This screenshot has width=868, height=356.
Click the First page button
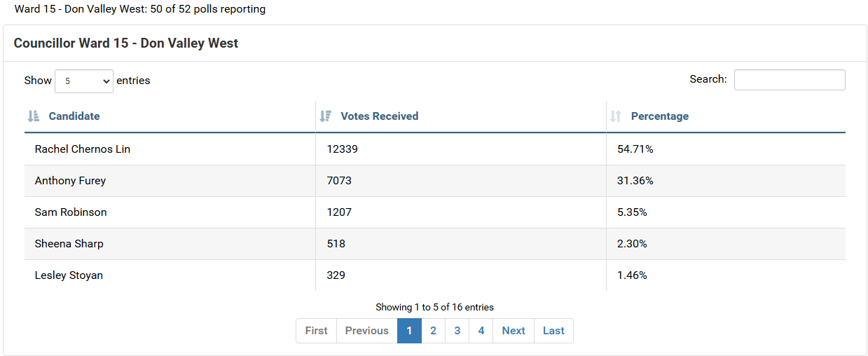(x=316, y=331)
